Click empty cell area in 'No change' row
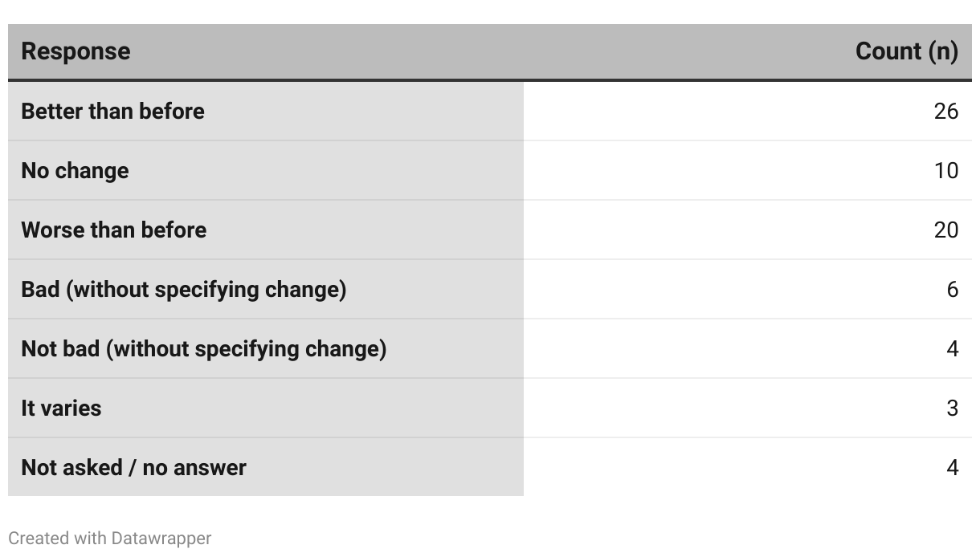 tap(723, 170)
